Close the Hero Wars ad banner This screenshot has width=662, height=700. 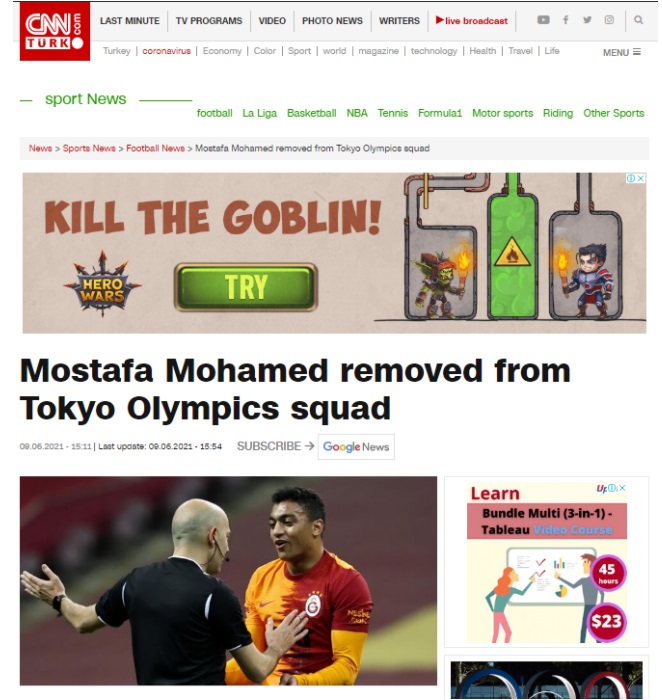coord(641,178)
